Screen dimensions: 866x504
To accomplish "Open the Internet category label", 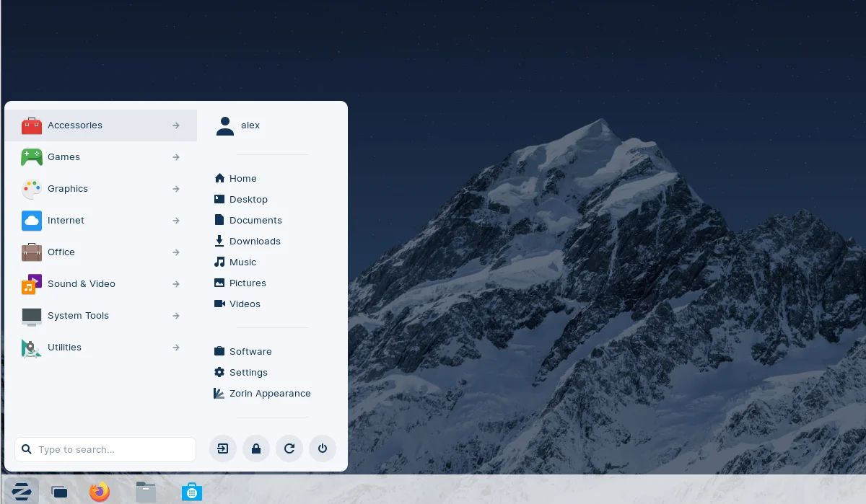I will coord(66,221).
